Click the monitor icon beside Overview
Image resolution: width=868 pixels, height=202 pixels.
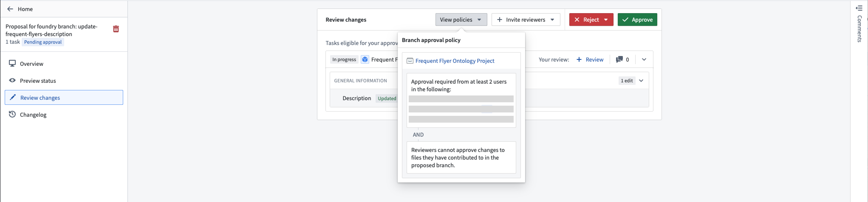click(13, 63)
